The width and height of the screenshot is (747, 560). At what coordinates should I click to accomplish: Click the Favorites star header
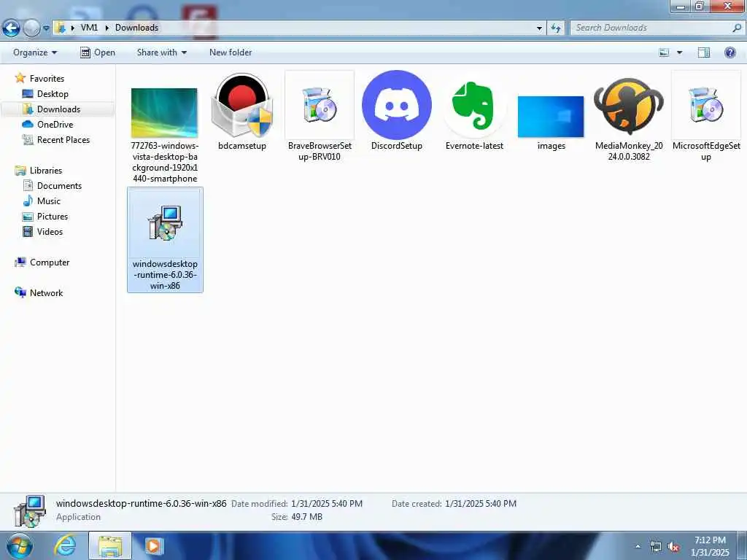pyautogui.click(x=39, y=78)
